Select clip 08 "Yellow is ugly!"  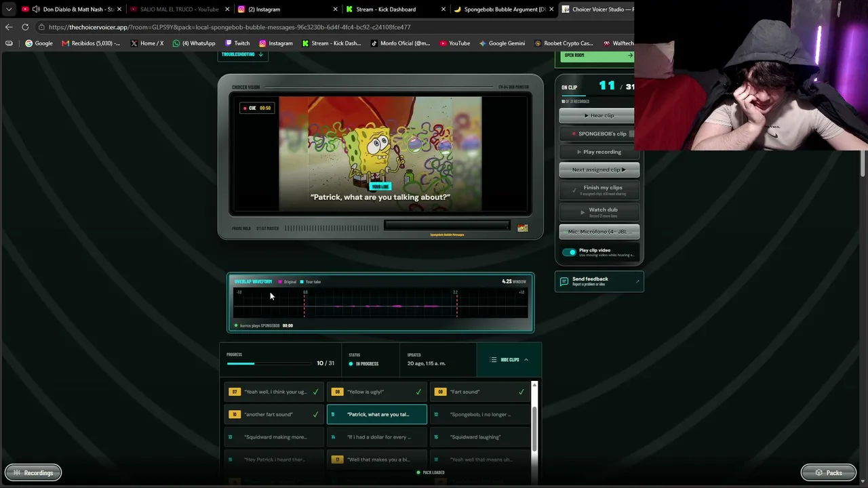(x=377, y=392)
